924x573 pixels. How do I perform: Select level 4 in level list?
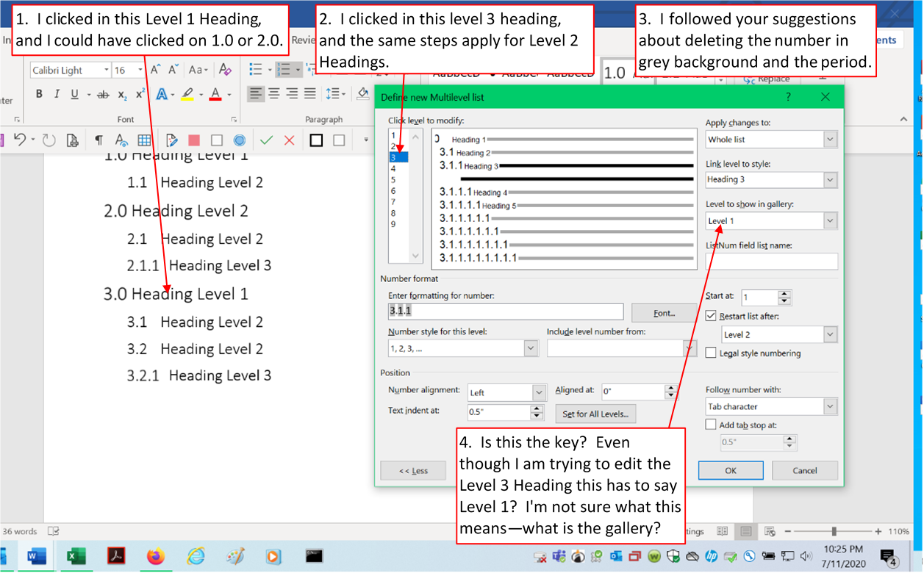click(x=393, y=168)
